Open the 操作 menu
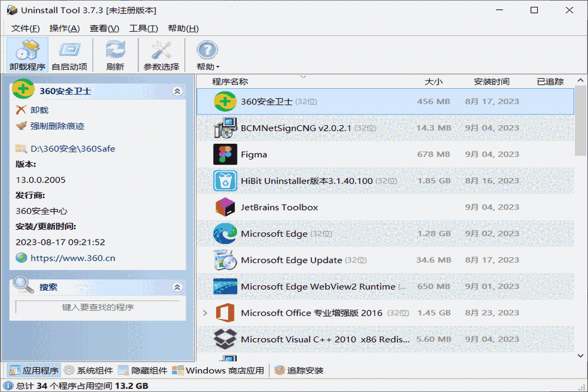The width and height of the screenshot is (588, 392). (x=65, y=28)
